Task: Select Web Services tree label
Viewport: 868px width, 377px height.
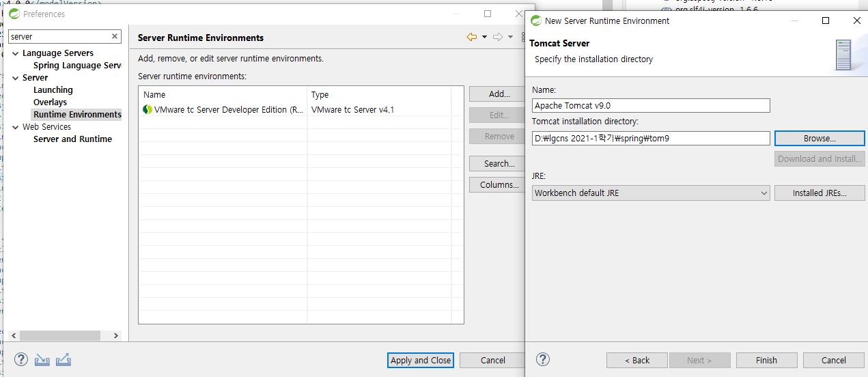Action: [46, 127]
